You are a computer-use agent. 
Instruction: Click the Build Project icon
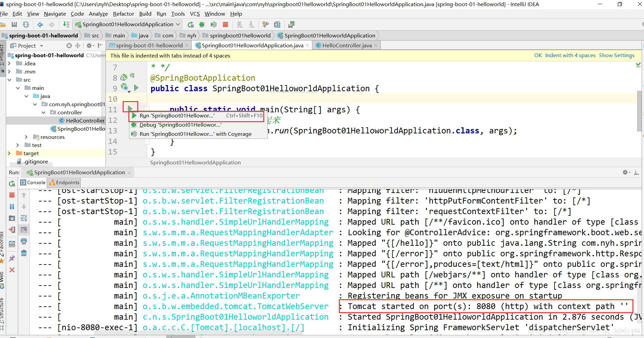coord(66,25)
